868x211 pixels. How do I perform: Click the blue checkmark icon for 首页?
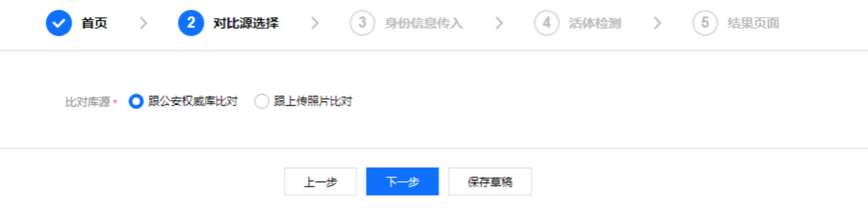59,23
